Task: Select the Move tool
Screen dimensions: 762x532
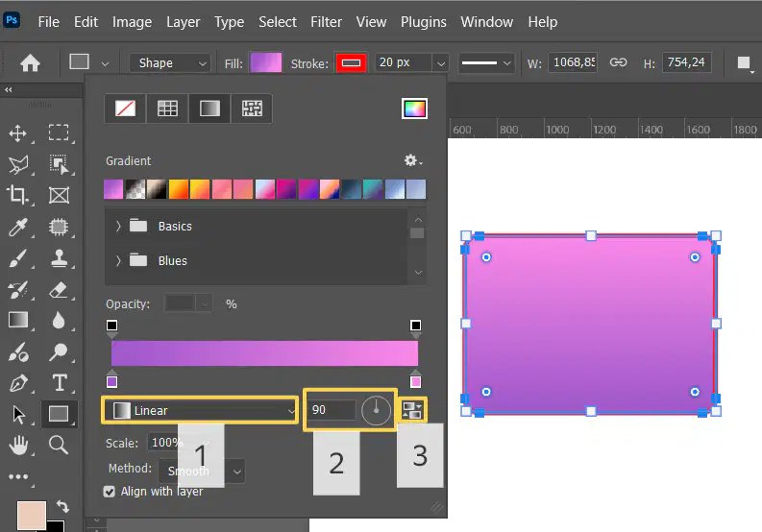Action: 17,133
